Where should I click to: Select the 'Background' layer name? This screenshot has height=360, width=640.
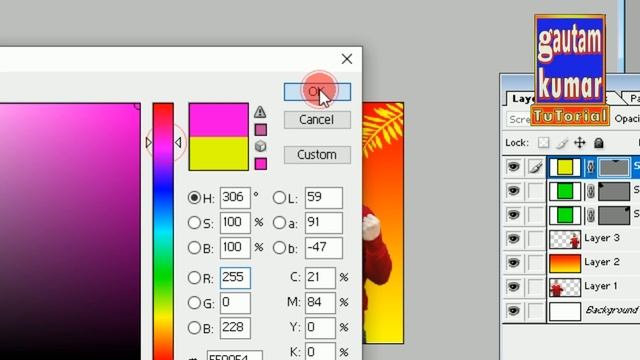pos(612,311)
